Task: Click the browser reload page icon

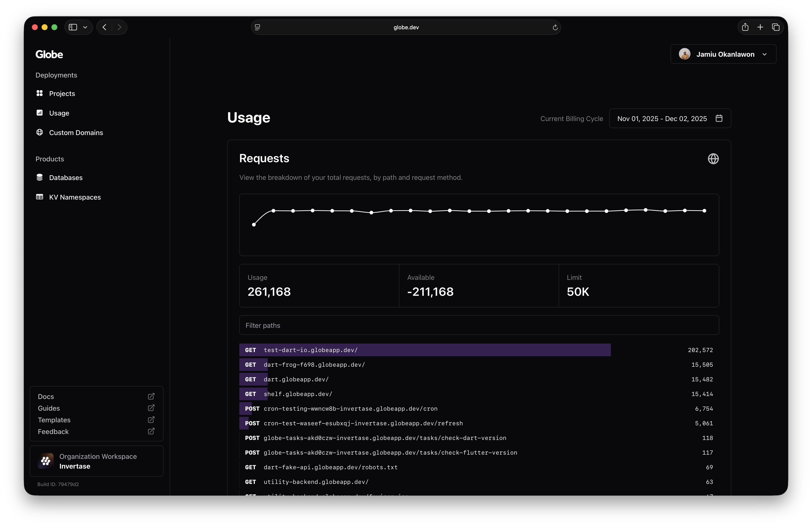Action: tap(555, 27)
